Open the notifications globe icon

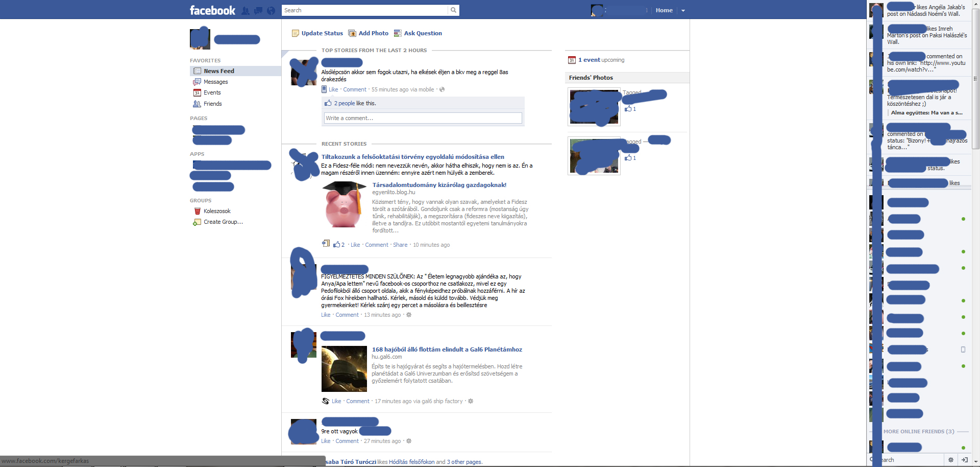coord(271,11)
